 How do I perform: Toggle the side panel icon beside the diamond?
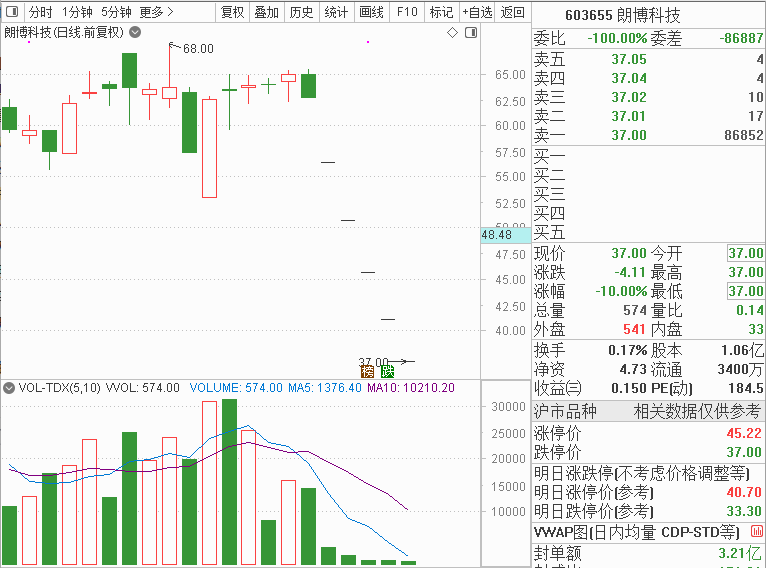tap(469, 32)
